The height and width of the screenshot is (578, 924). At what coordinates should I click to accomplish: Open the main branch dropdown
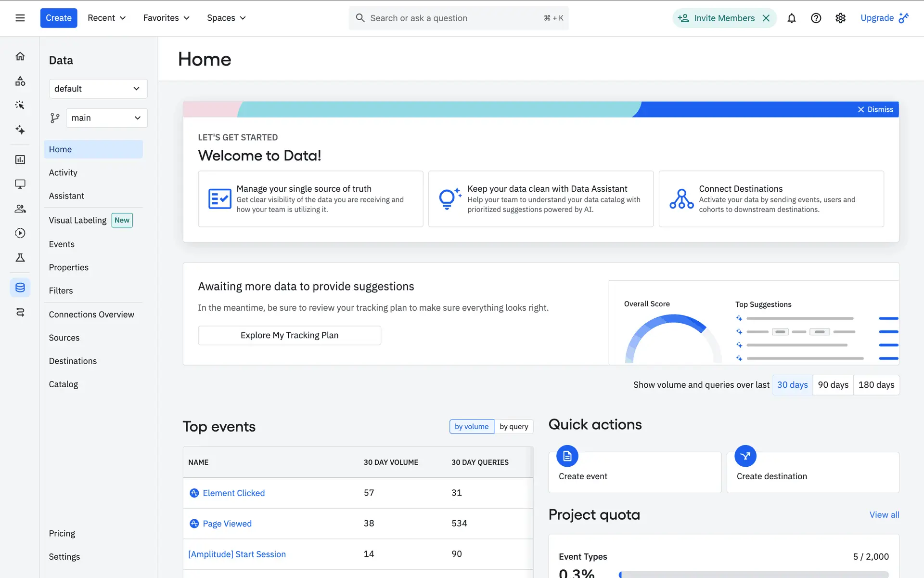coord(106,118)
